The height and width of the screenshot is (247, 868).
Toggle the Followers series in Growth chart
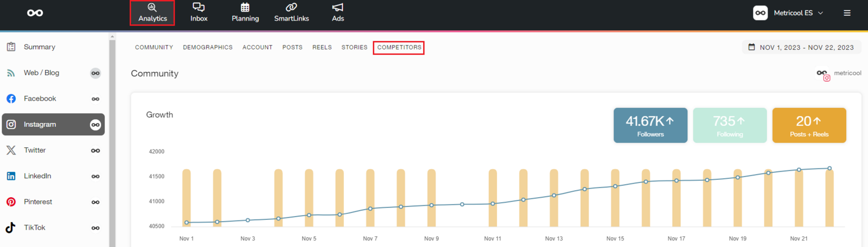650,125
